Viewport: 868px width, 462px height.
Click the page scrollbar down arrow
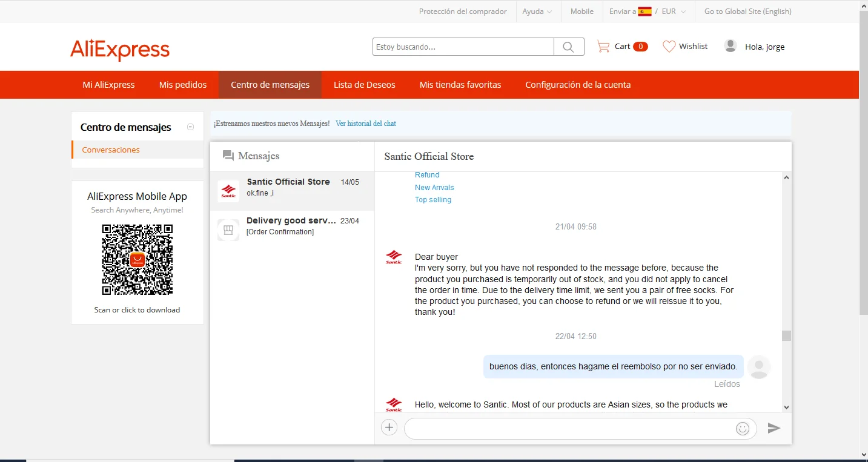click(x=863, y=455)
